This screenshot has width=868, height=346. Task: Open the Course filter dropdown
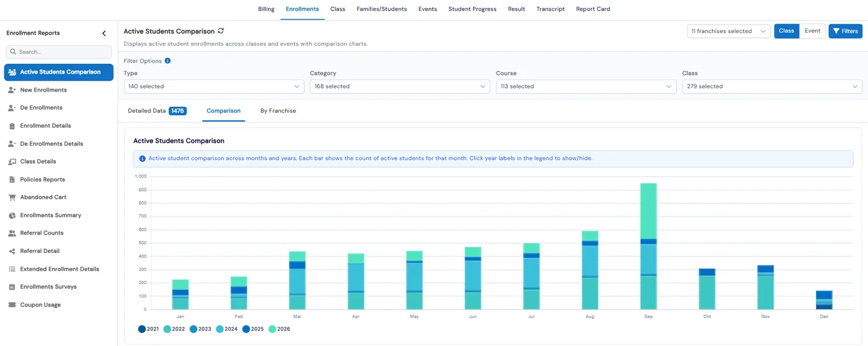(x=586, y=87)
